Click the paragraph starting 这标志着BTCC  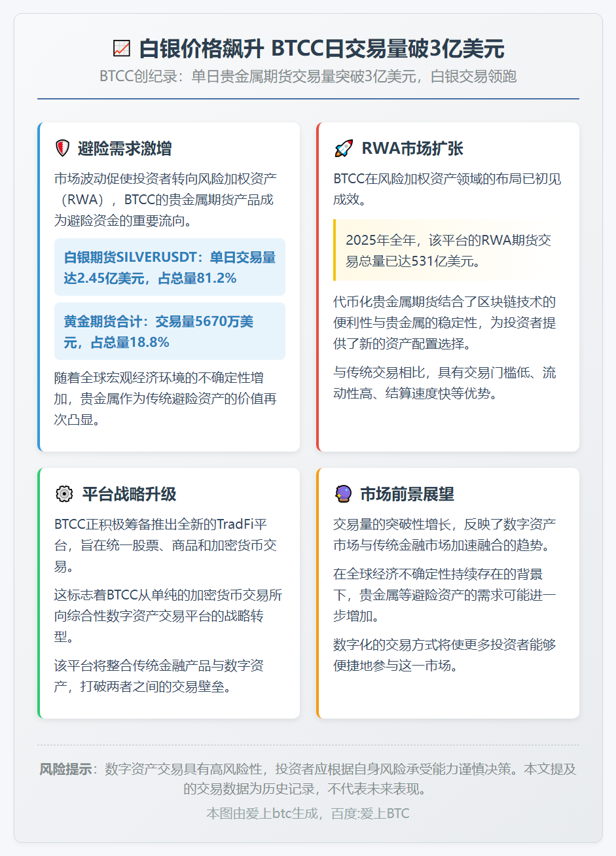click(168, 616)
